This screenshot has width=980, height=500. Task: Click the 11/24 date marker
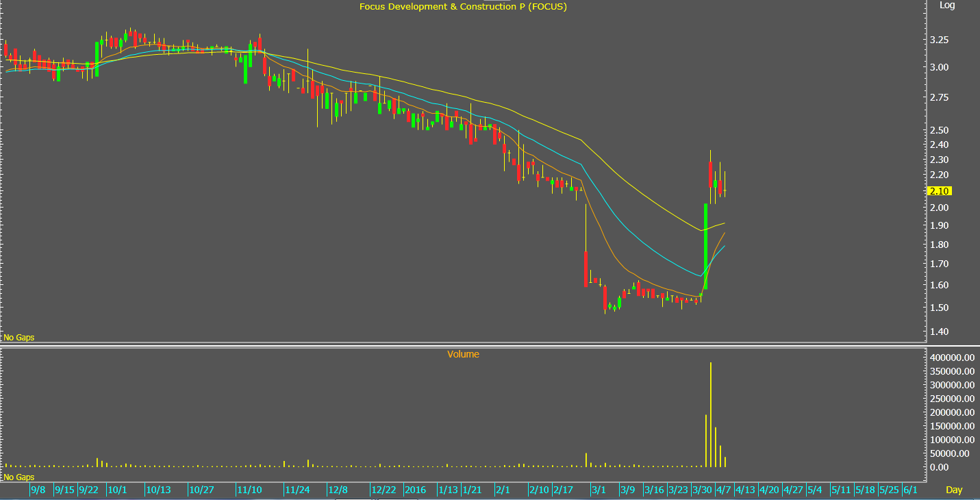click(x=298, y=490)
